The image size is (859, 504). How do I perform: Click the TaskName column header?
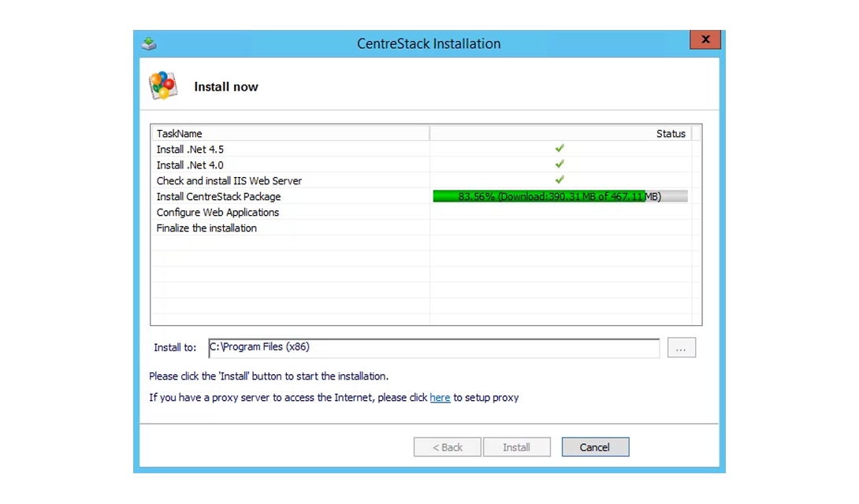point(181,133)
